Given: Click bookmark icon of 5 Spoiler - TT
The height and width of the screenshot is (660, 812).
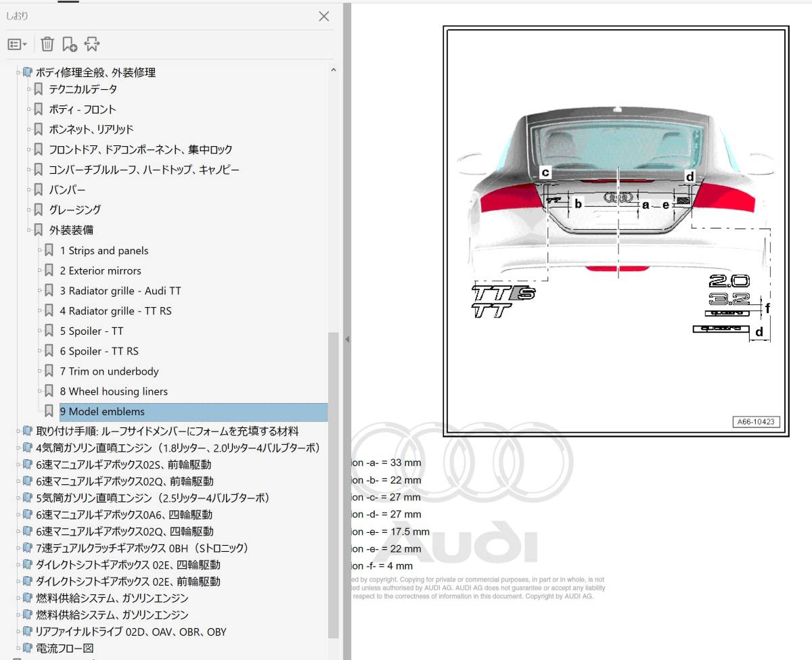Looking at the screenshot, I should click(x=49, y=331).
